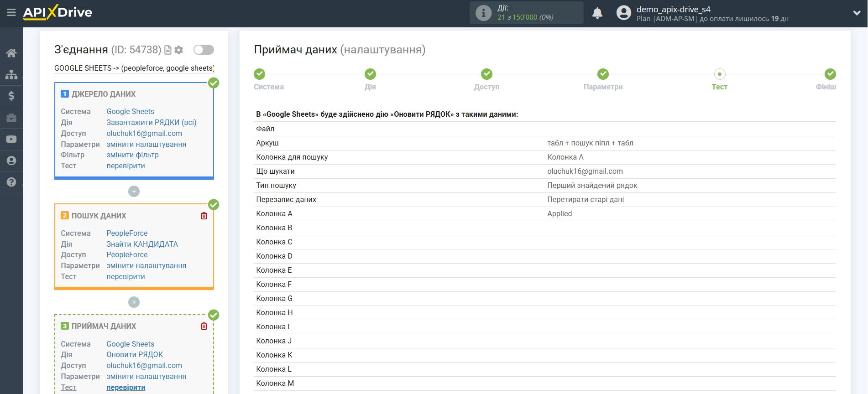Viewport: 868px width, 394px height.
Task: Click the Аркуш value text
Action: pyautogui.click(x=590, y=143)
